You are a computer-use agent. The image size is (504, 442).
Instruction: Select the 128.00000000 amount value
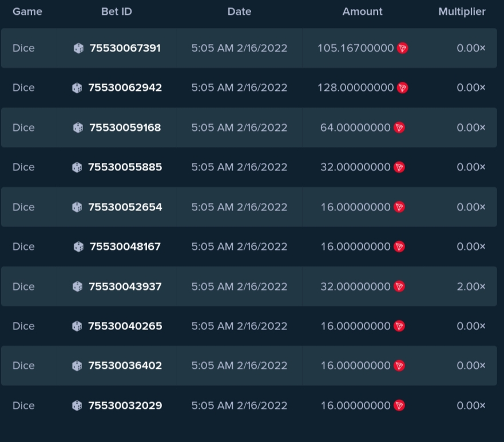(356, 87)
